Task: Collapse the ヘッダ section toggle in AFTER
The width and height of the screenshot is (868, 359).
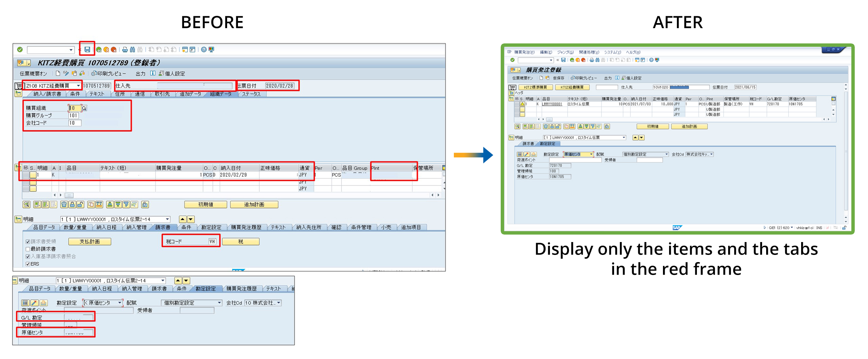Action: click(x=511, y=93)
